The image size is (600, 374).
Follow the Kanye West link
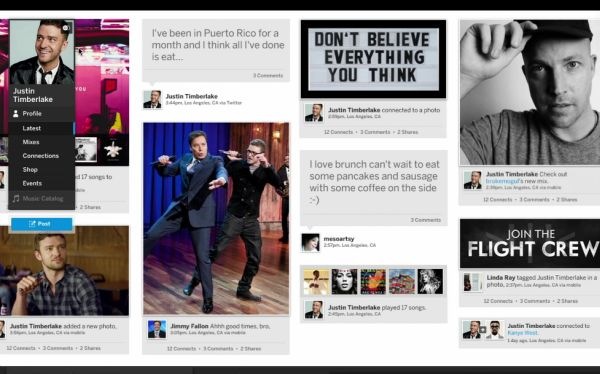(x=522, y=333)
